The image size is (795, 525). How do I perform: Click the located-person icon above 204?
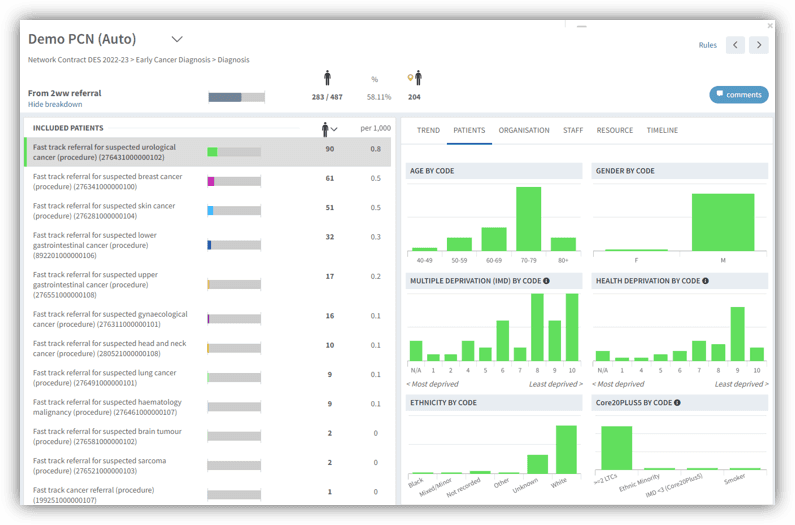click(x=415, y=78)
